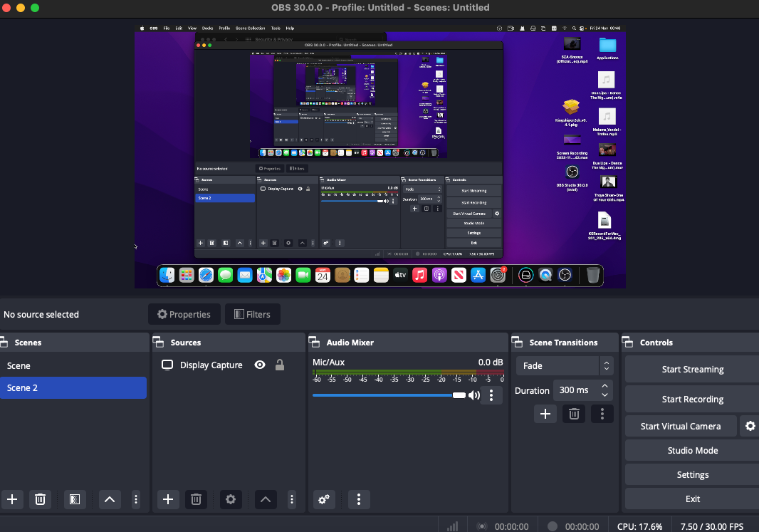Add a new source with plus icon
This screenshot has width=759, height=532.
[x=168, y=499]
